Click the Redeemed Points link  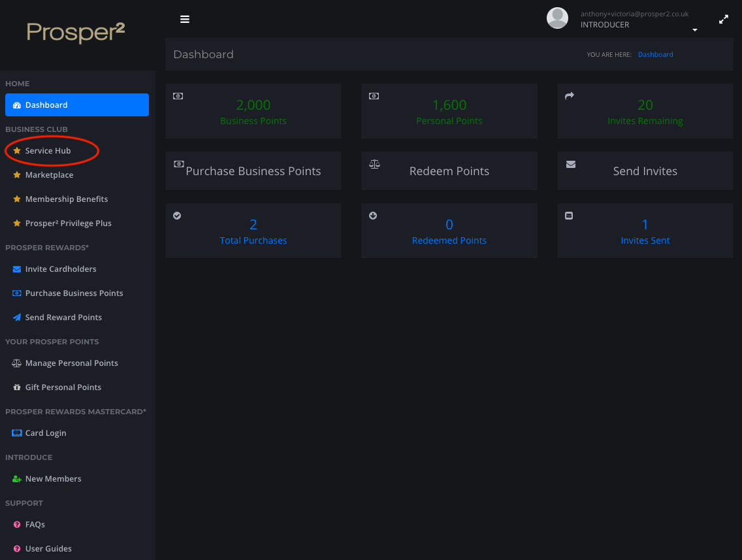[x=449, y=240]
